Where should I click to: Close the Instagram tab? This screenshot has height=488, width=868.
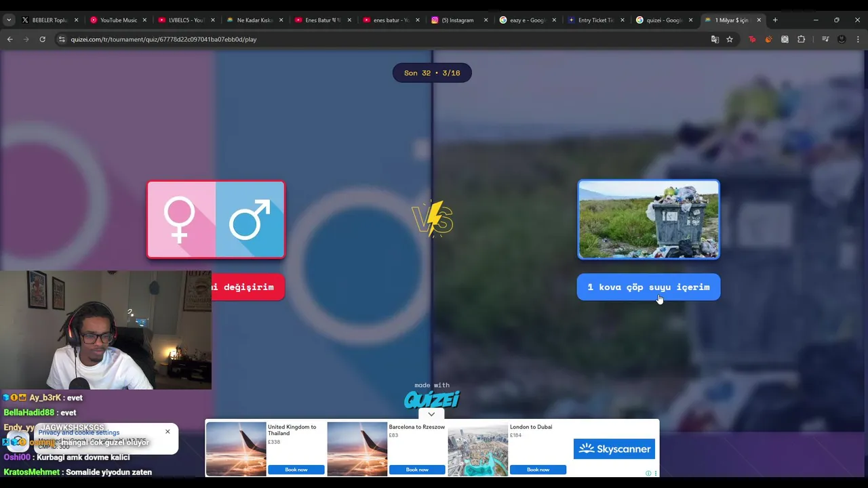(486, 20)
